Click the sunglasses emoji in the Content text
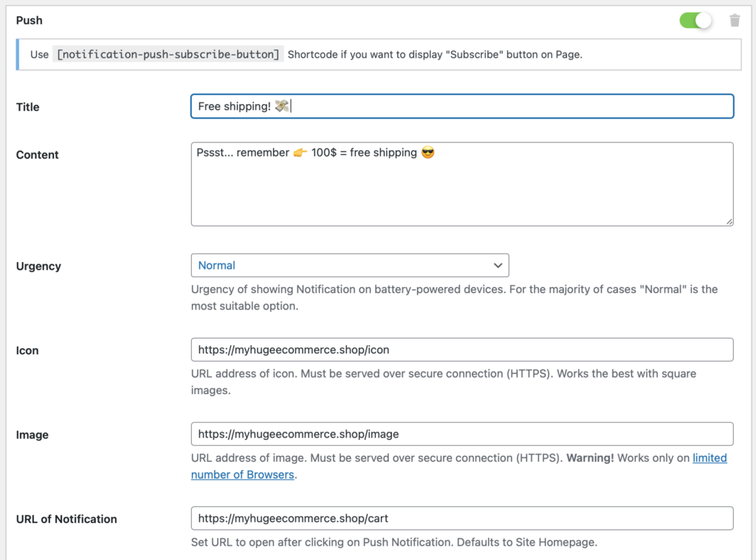This screenshot has width=756, height=560. tap(430, 153)
